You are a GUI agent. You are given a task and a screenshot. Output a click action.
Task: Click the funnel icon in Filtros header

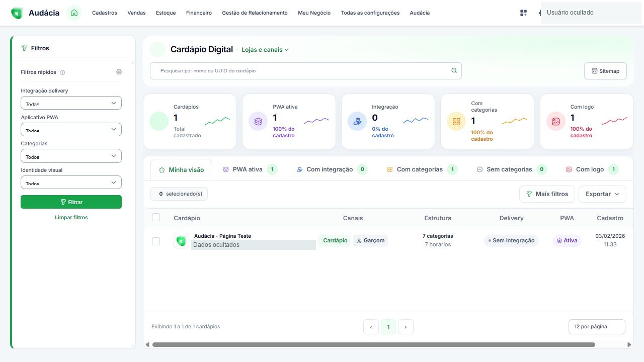pyautogui.click(x=24, y=48)
